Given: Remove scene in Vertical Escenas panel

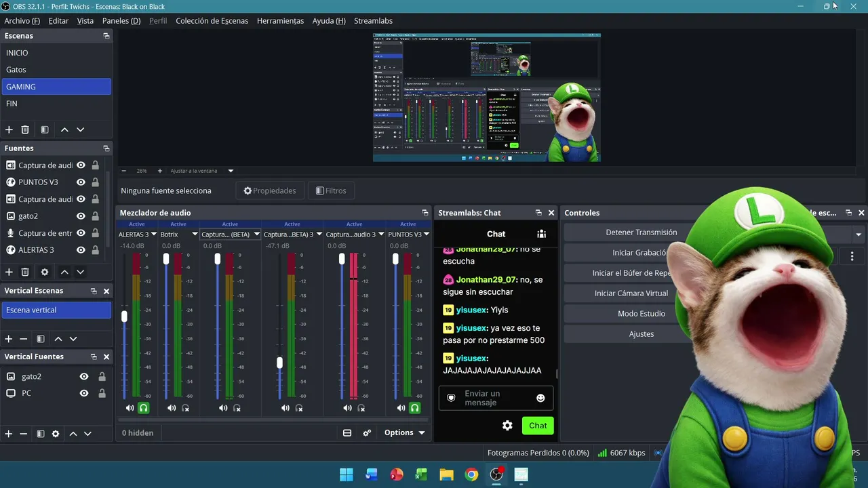Looking at the screenshot, I should (x=24, y=338).
